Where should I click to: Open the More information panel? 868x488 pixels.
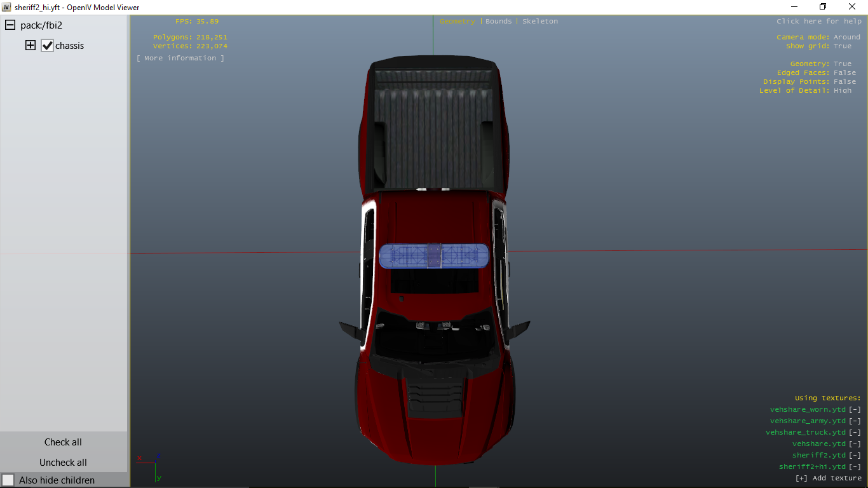tap(180, 58)
